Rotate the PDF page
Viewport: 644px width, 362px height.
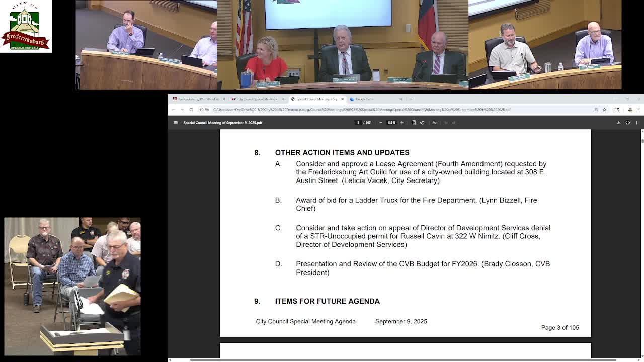coord(423,122)
